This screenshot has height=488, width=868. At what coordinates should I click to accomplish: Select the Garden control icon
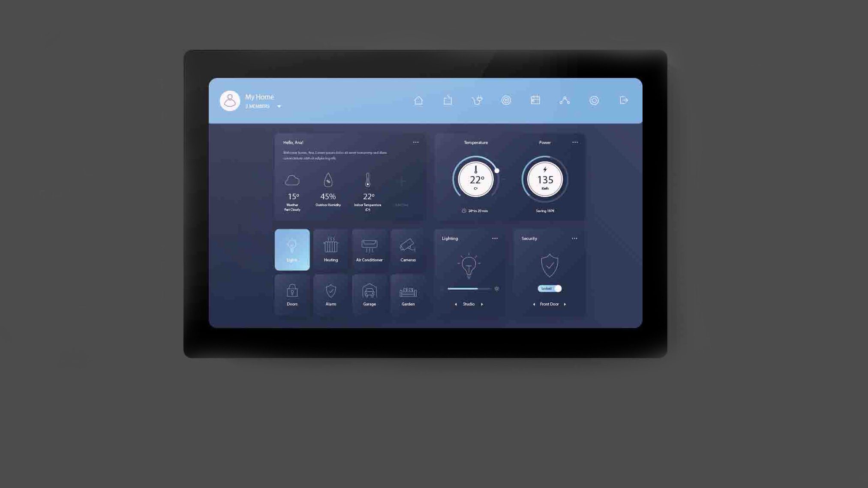tap(408, 292)
